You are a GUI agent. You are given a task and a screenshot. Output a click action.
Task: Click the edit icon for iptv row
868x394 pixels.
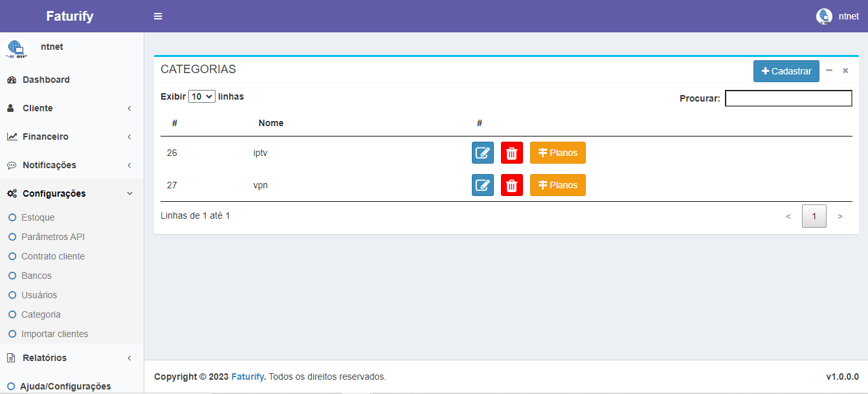pos(482,153)
